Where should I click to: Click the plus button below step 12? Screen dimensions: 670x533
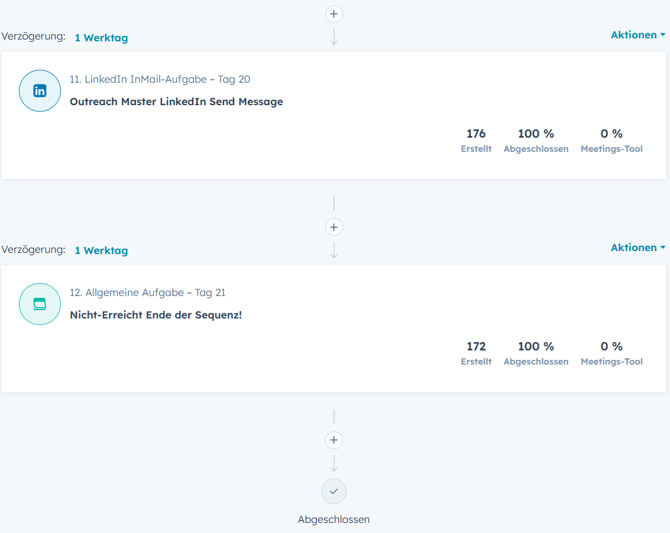334,440
